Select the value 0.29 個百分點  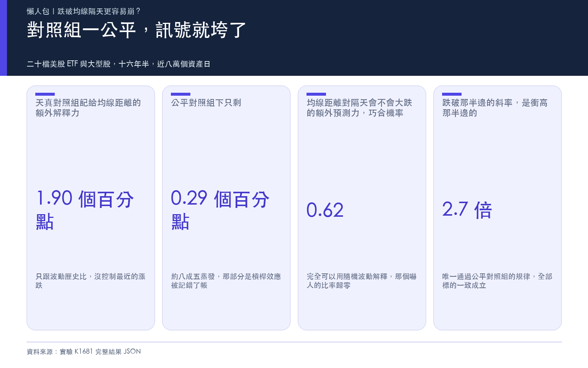(220, 210)
